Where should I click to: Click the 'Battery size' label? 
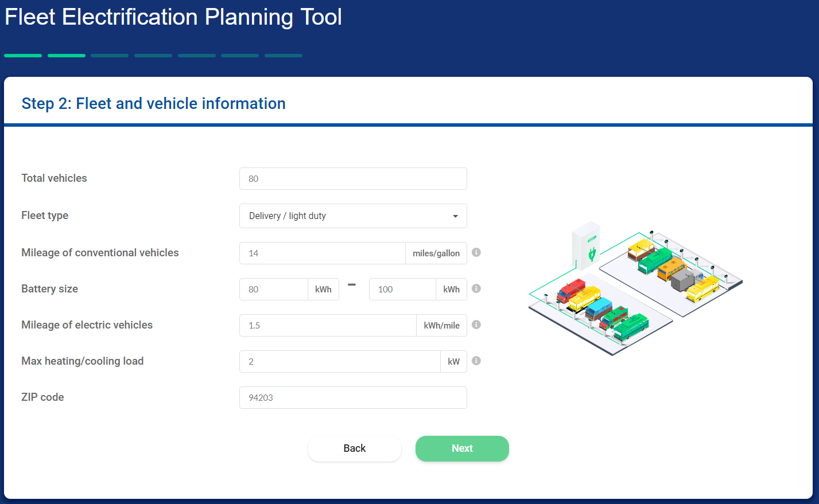(x=49, y=288)
